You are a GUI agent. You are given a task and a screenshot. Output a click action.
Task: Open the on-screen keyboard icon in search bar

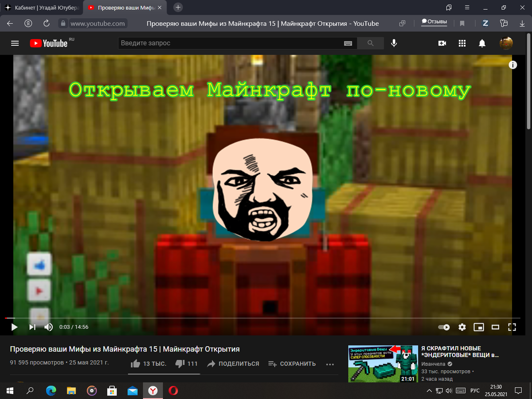348,43
